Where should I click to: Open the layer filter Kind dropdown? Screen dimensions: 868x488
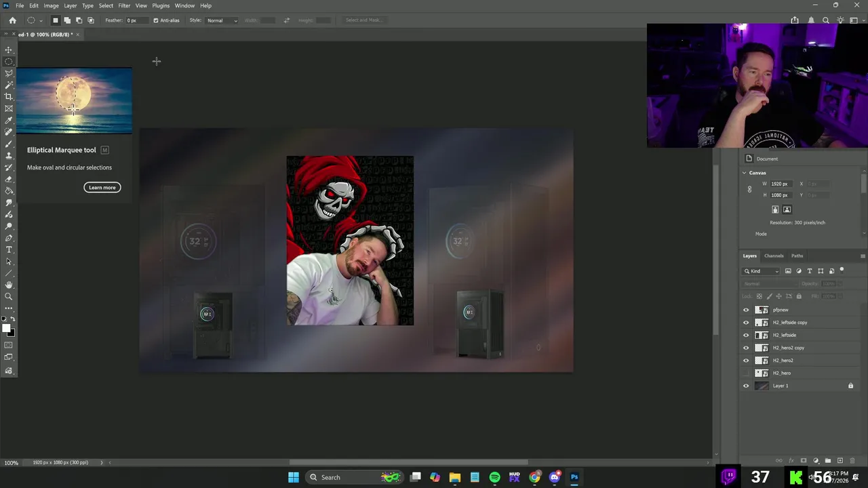pyautogui.click(x=762, y=271)
